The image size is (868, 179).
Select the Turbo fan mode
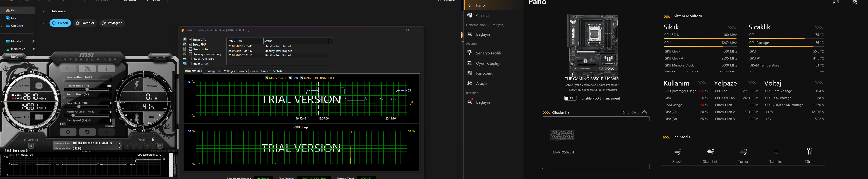click(743, 156)
